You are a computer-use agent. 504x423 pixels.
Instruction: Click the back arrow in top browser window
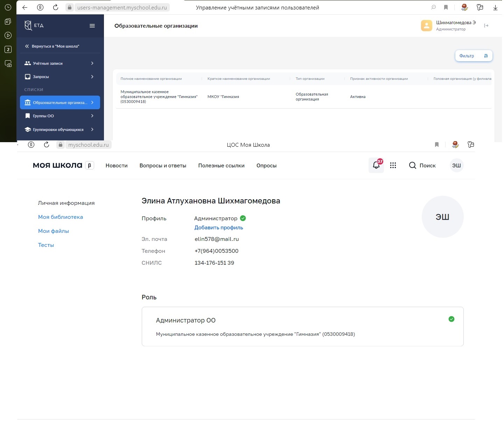tap(25, 7)
